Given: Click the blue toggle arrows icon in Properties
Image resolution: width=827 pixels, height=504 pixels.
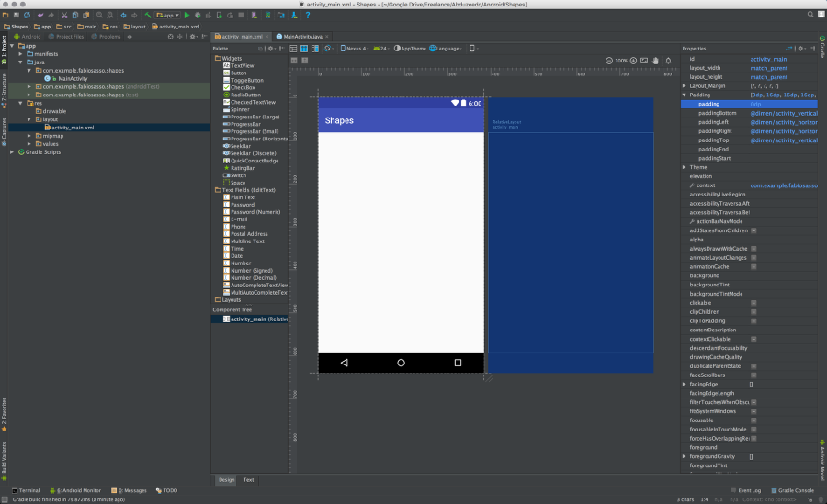Looking at the screenshot, I should pyautogui.click(x=789, y=49).
